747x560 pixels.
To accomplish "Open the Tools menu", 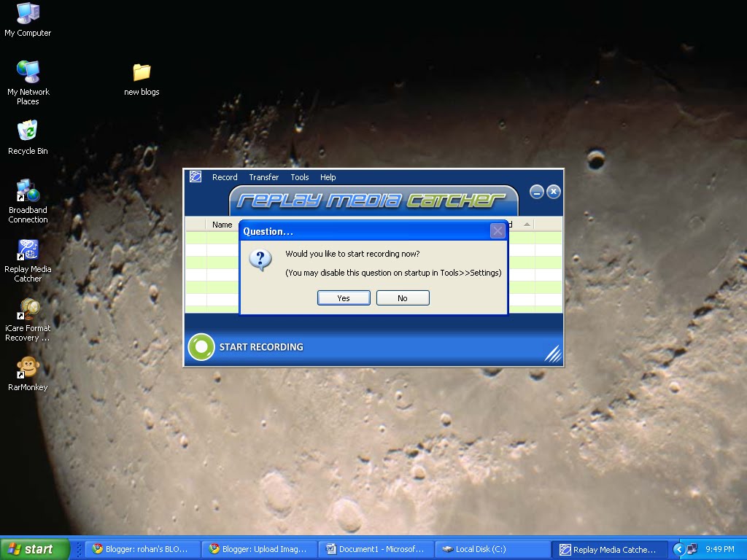I will point(300,177).
